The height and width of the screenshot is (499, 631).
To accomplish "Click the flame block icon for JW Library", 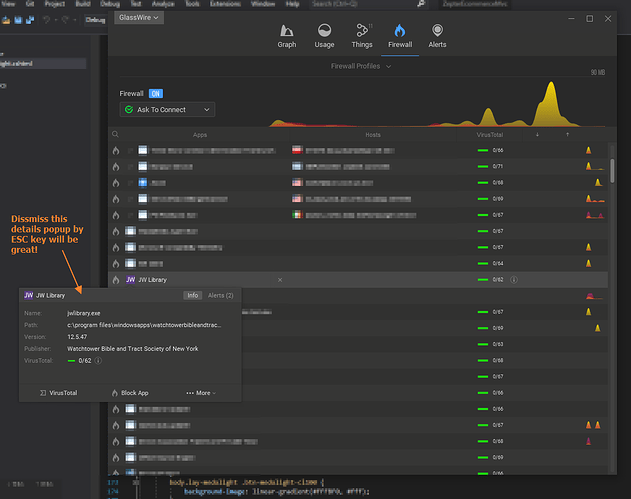I will coord(116,280).
